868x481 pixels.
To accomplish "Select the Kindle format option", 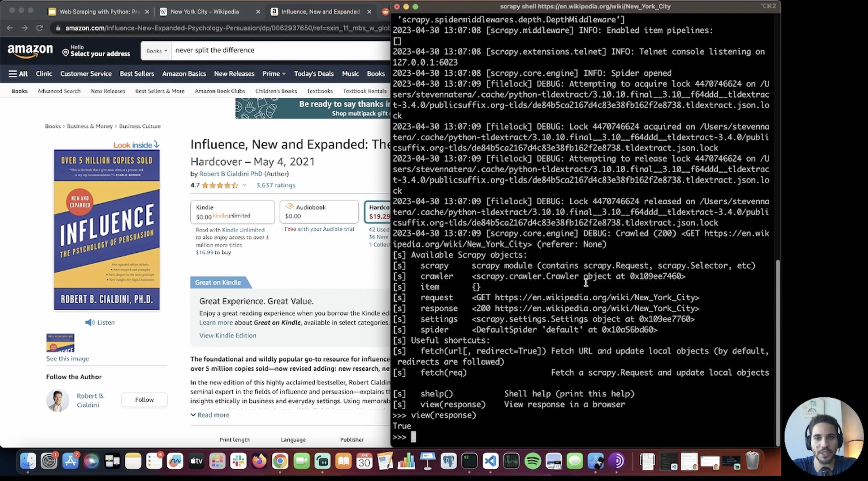I will coord(232,212).
